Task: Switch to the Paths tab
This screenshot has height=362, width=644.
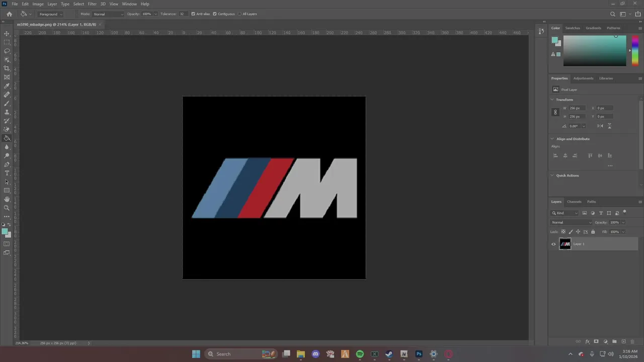Action: click(592, 202)
